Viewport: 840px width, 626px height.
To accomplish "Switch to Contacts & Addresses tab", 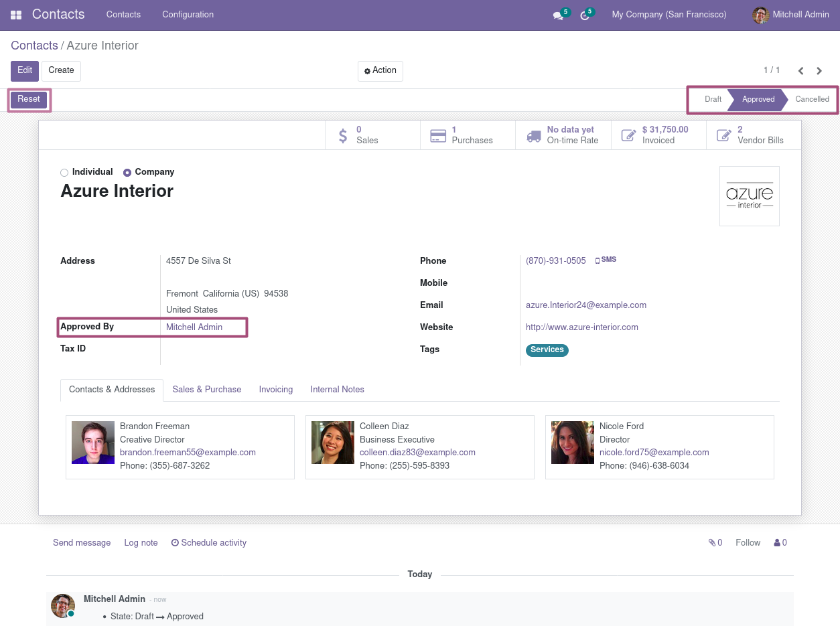I will click(112, 390).
